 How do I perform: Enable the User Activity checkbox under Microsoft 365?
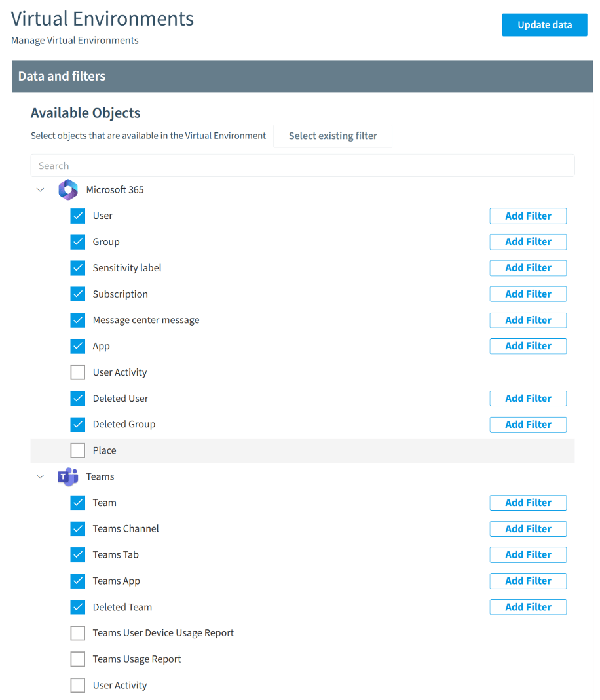point(77,372)
